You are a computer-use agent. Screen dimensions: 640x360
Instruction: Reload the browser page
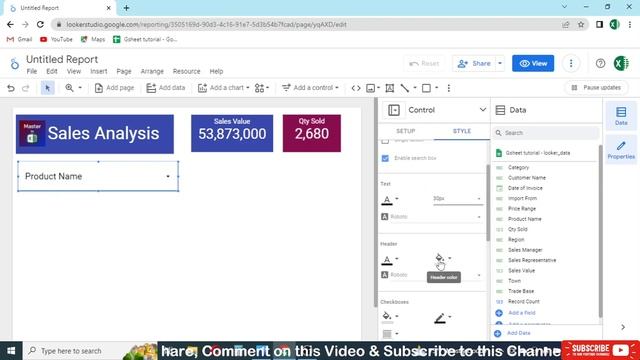40,24
